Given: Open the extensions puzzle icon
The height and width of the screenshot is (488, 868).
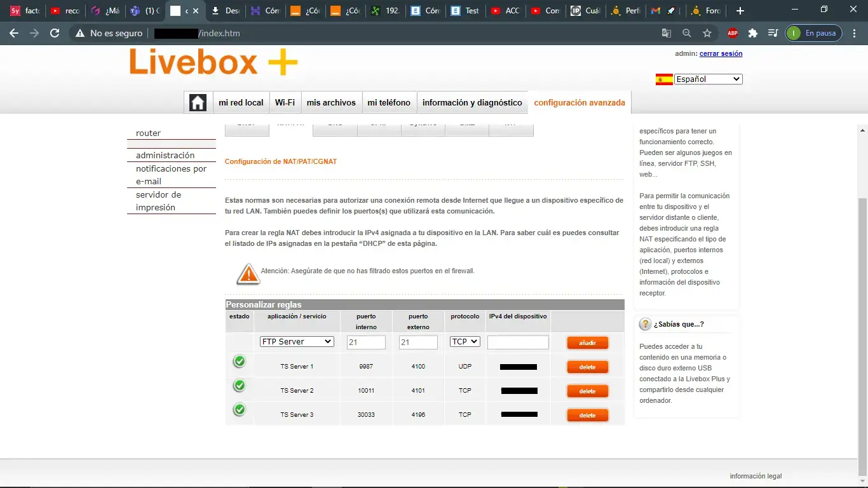Looking at the screenshot, I should pyautogui.click(x=753, y=33).
